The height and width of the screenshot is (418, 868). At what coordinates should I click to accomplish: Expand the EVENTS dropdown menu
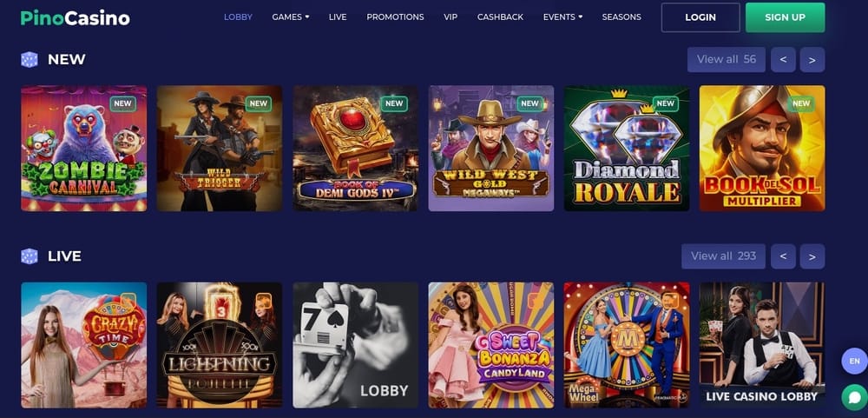point(562,17)
